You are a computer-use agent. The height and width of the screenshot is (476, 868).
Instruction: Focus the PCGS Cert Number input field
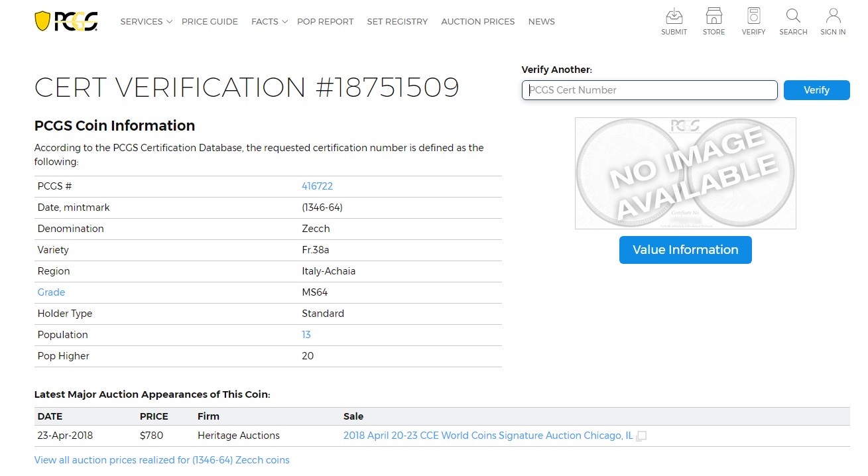pos(650,90)
